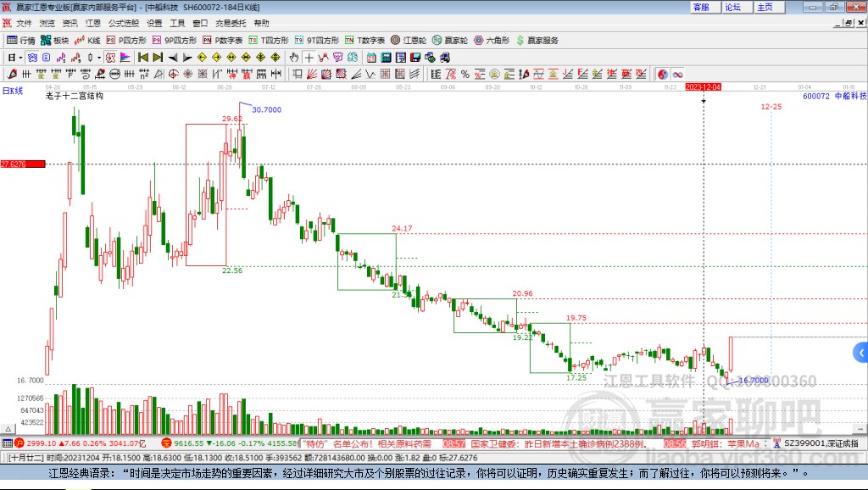Open the P数字表 number table
The height and width of the screenshot is (490, 868).
coord(223,41)
